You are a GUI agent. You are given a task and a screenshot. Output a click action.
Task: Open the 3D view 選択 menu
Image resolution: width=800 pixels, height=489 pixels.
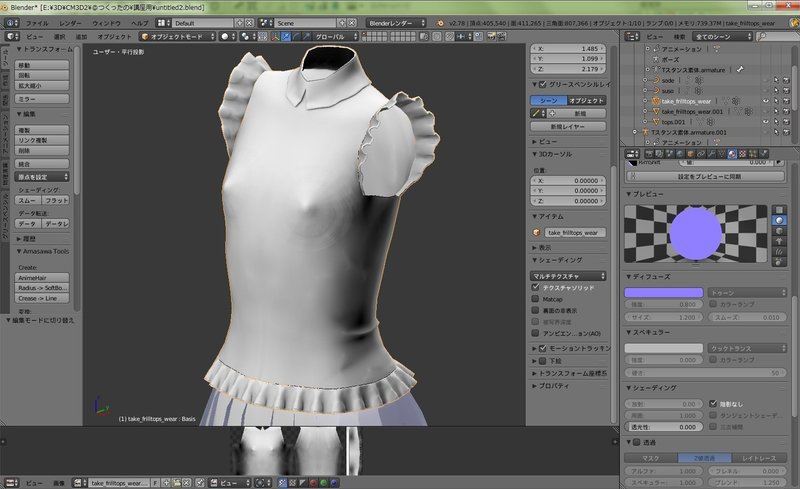[x=60, y=37]
